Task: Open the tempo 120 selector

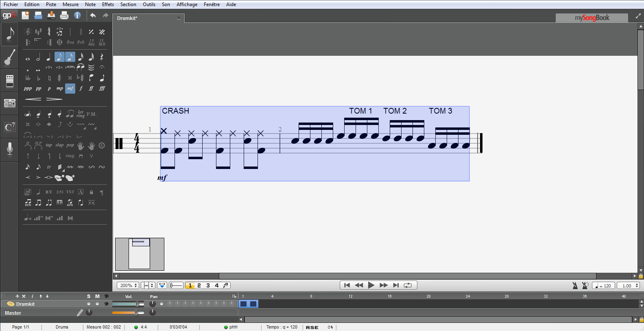Action: click(603, 285)
